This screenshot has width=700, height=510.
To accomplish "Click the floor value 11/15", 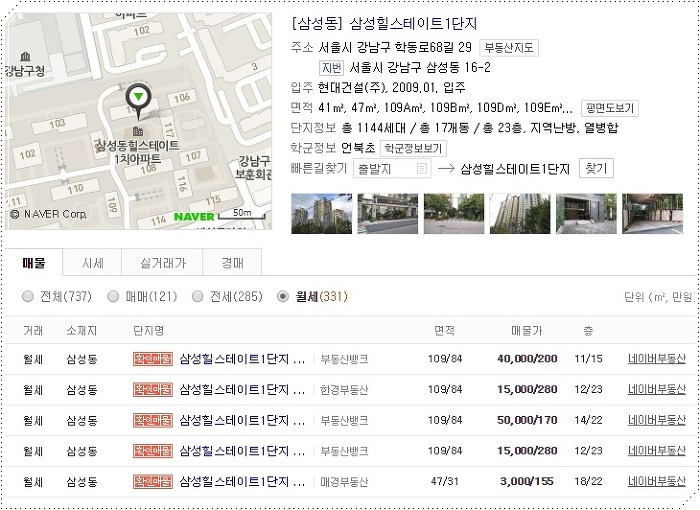I will pyautogui.click(x=588, y=359).
